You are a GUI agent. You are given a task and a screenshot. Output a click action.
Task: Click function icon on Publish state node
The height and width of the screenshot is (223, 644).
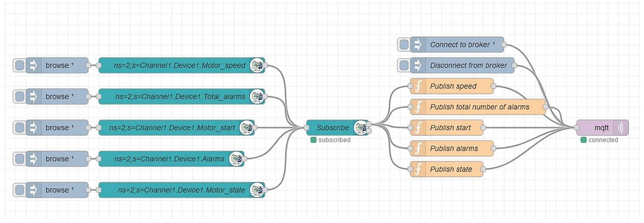point(418,169)
